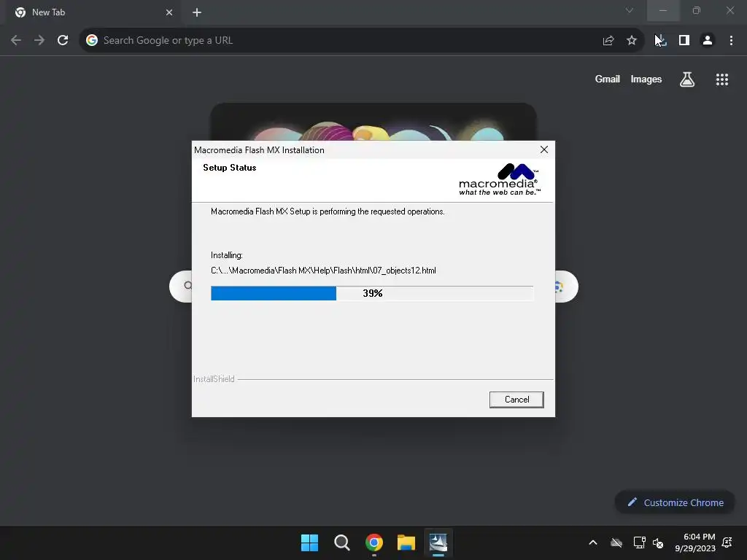
Task: Click the search magnifier in the Google box
Action: coord(187,286)
